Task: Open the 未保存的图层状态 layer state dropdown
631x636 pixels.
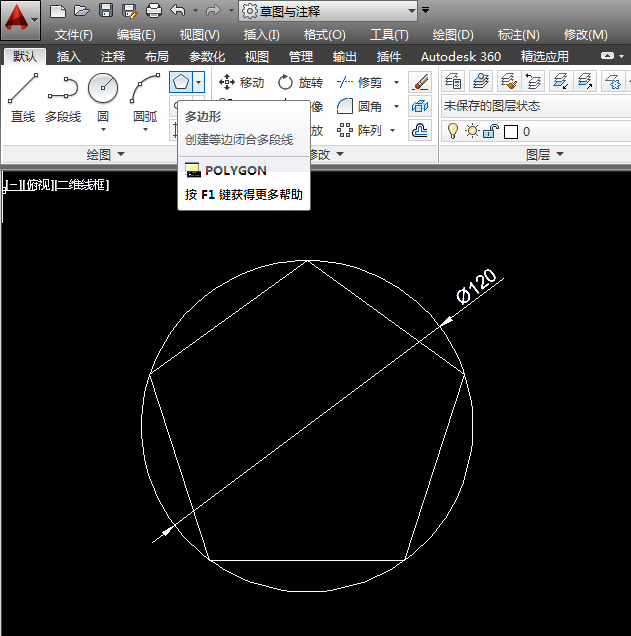Action: [x=536, y=106]
